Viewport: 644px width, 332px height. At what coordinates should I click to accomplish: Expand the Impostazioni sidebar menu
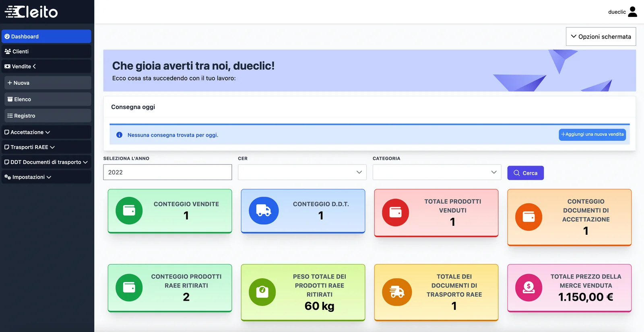46,177
